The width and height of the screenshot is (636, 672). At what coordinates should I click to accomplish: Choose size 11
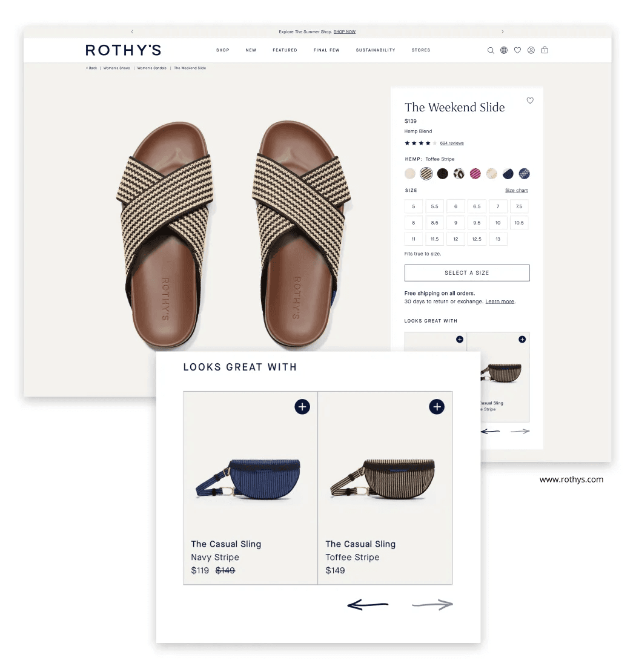(414, 239)
